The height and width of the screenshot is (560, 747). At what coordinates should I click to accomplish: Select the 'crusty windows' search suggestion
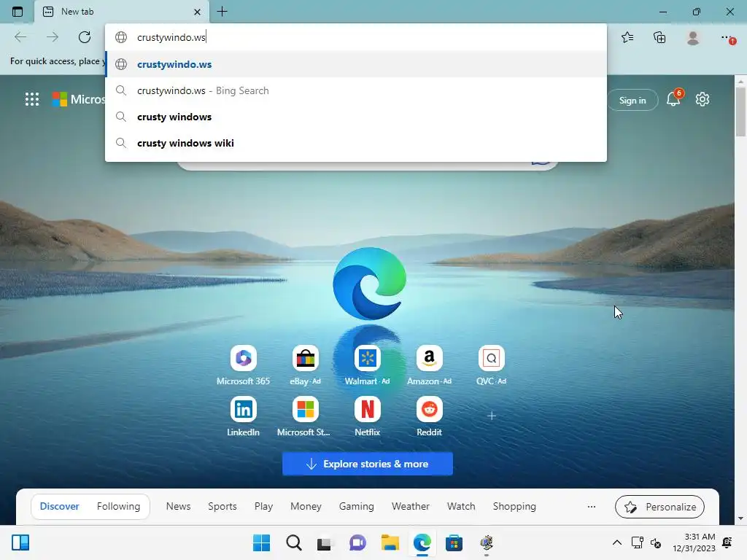356,117
